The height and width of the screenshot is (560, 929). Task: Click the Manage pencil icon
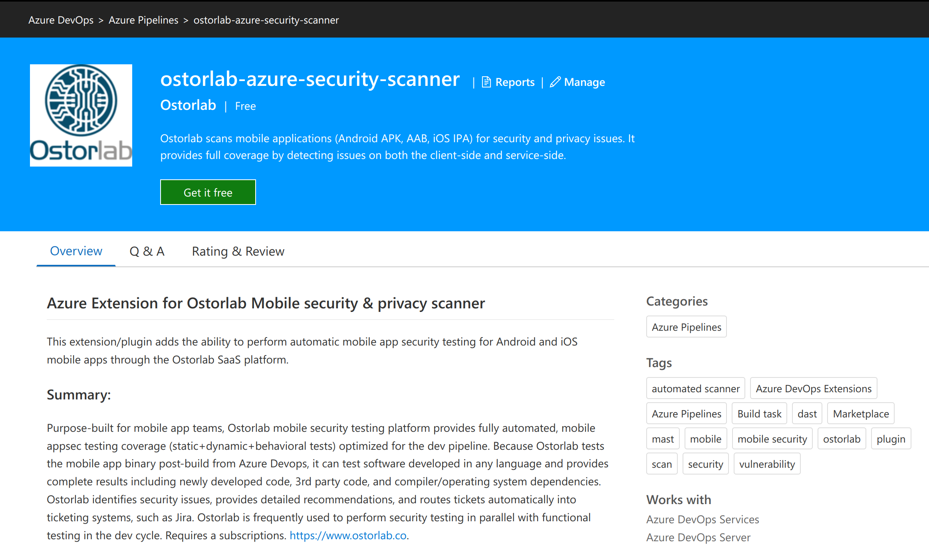point(555,82)
